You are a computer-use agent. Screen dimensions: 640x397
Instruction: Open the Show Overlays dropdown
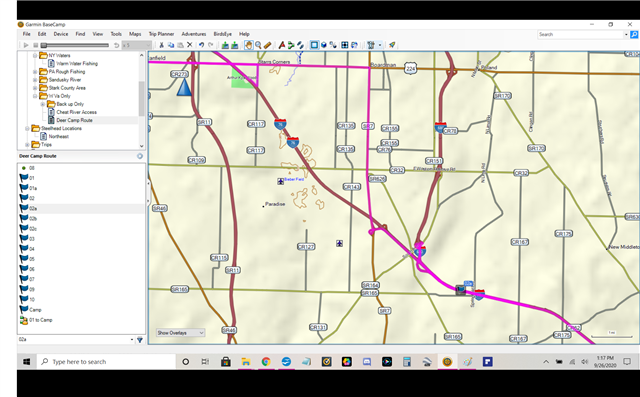click(x=180, y=333)
